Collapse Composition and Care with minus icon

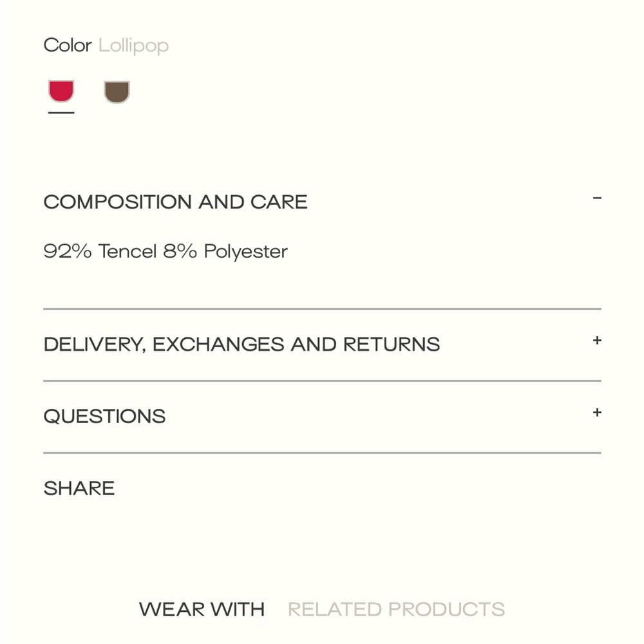[x=597, y=198]
